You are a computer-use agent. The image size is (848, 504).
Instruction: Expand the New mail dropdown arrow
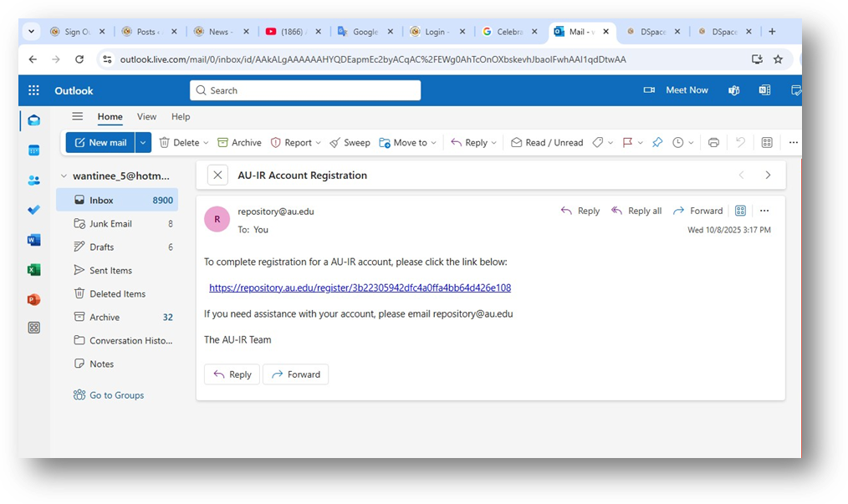143,143
